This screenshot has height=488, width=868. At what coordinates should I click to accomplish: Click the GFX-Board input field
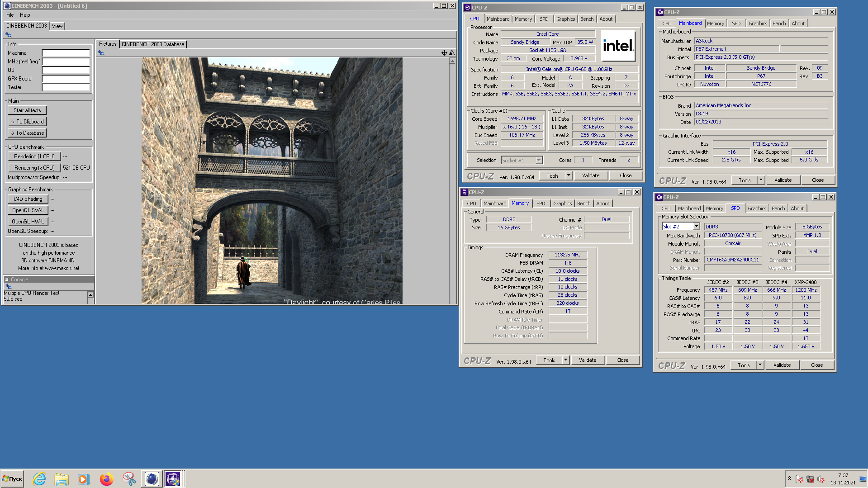coord(66,79)
